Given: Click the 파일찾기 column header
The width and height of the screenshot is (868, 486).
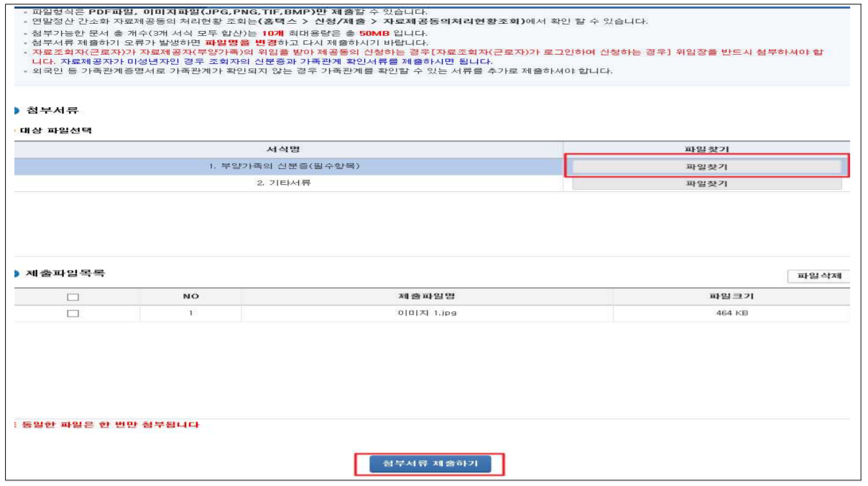Looking at the screenshot, I should pyautogui.click(x=706, y=149).
